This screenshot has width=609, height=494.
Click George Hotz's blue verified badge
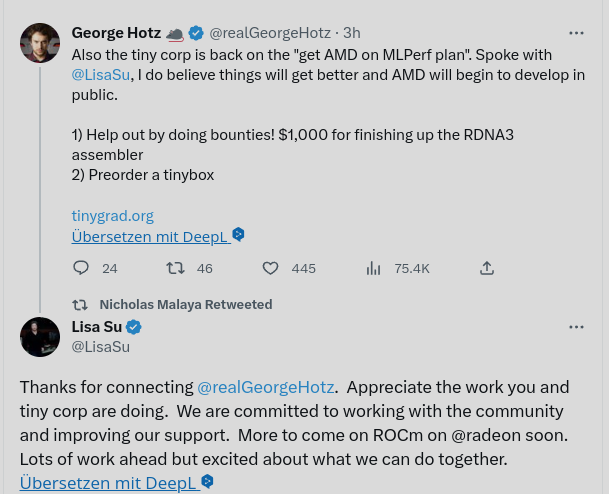(x=196, y=33)
